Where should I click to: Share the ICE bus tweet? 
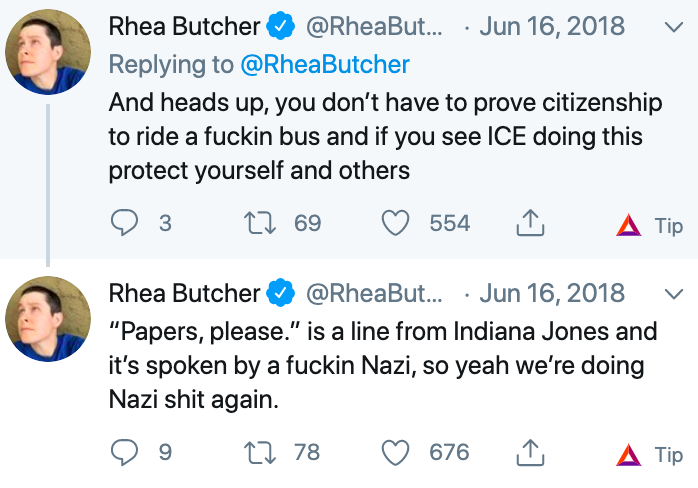point(528,225)
